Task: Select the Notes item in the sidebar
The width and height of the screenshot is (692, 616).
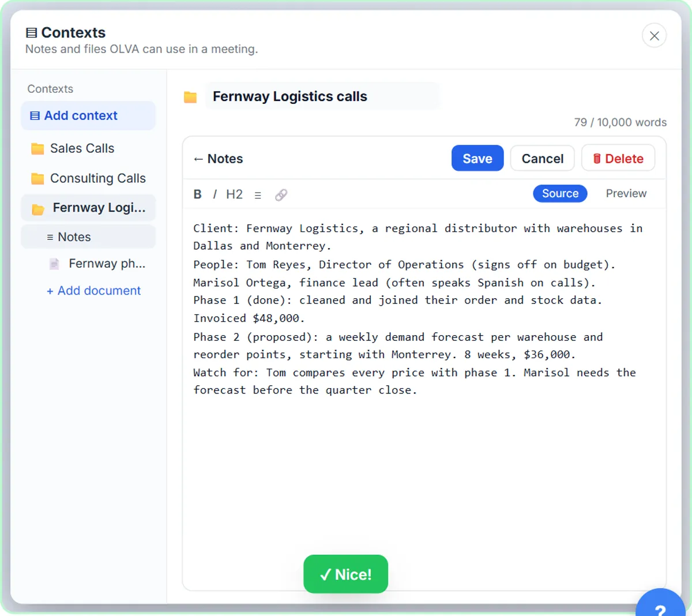Action: [x=88, y=237]
